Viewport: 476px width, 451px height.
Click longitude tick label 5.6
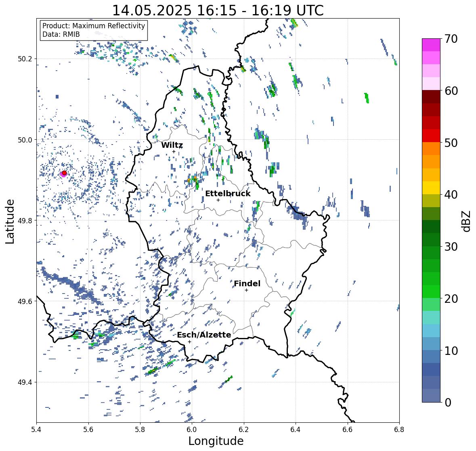click(88, 430)
